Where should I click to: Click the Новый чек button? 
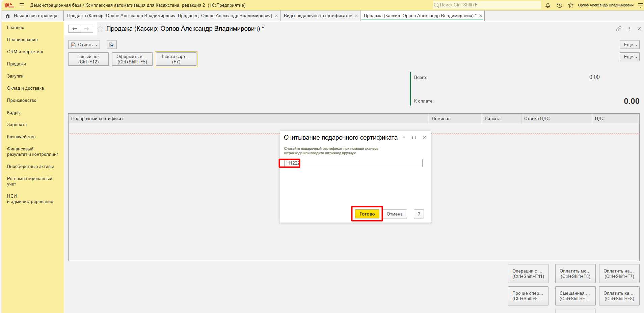(88, 59)
